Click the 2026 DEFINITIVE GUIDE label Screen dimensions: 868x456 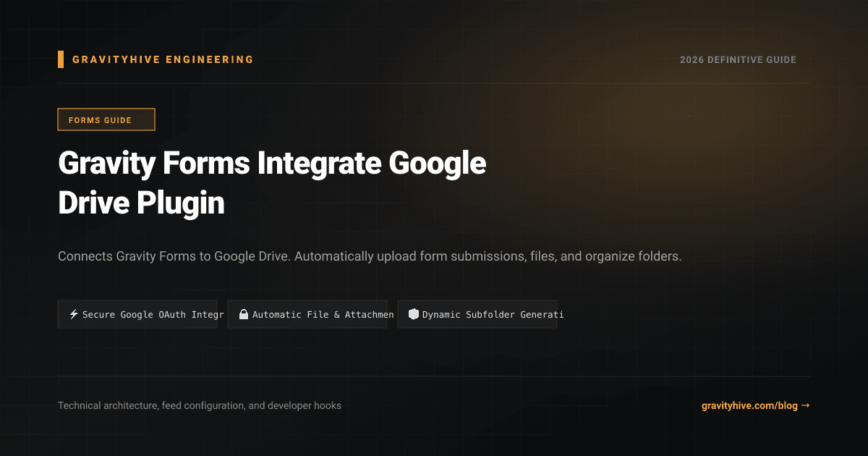(x=738, y=60)
